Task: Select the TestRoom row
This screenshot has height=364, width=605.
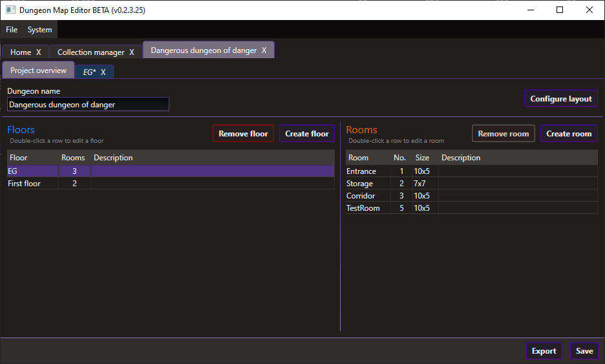Action: click(471, 208)
